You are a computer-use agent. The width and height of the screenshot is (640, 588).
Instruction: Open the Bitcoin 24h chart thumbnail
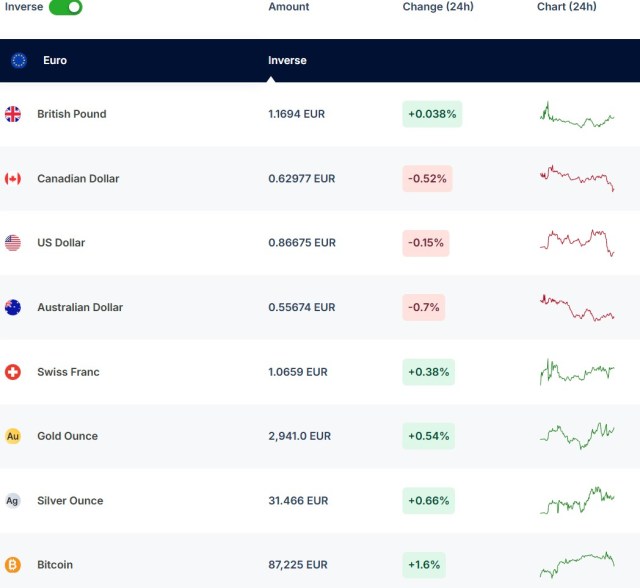coord(577,565)
